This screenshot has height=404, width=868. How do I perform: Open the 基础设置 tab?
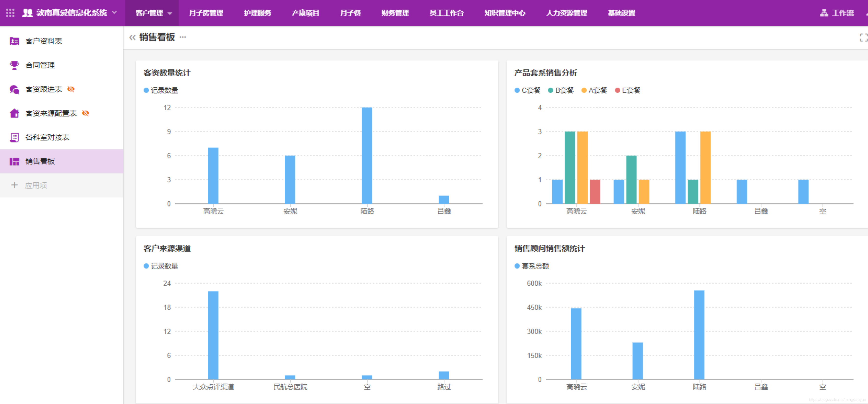click(621, 13)
